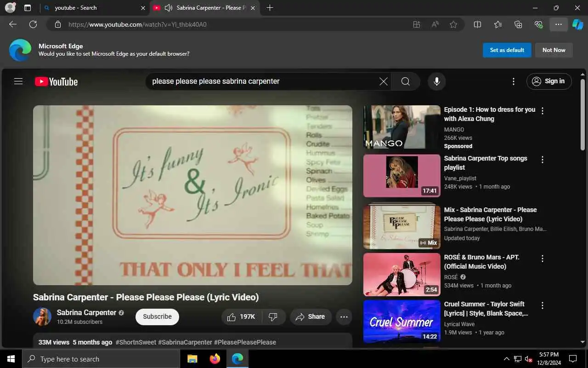Open YouTube settings three-dot menu
This screenshot has width=588, height=368.
[513, 81]
